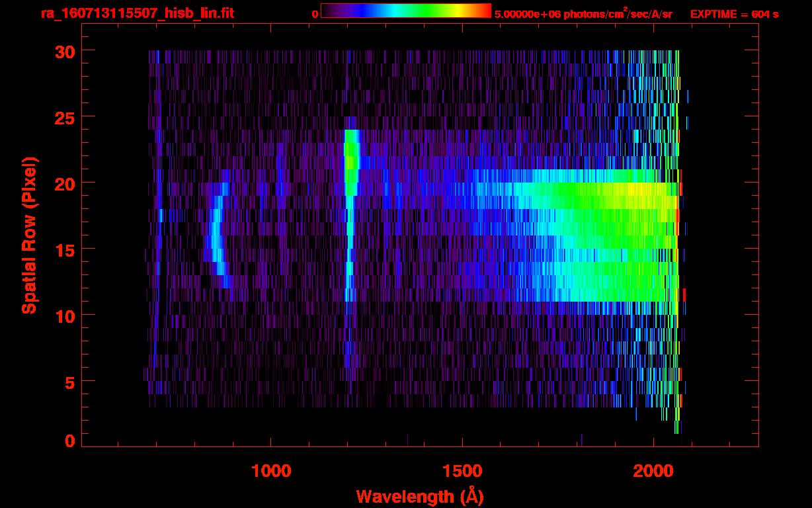812x508 pixels.
Task: Click the y-axis tick label 5
Action: tap(70, 382)
